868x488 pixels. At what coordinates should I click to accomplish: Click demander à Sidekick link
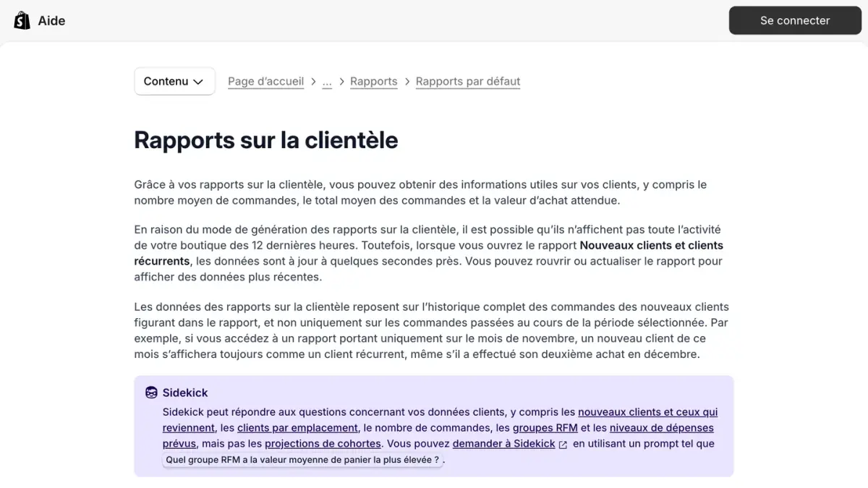(x=503, y=443)
